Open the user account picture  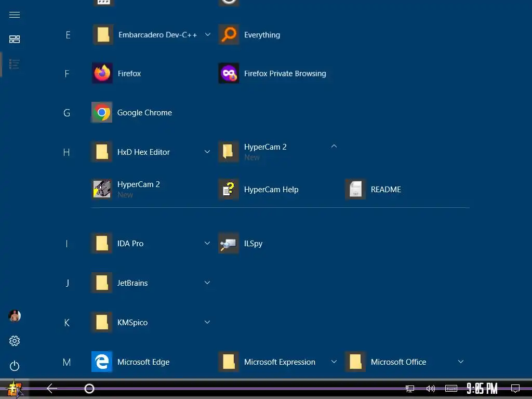click(x=15, y=316)
